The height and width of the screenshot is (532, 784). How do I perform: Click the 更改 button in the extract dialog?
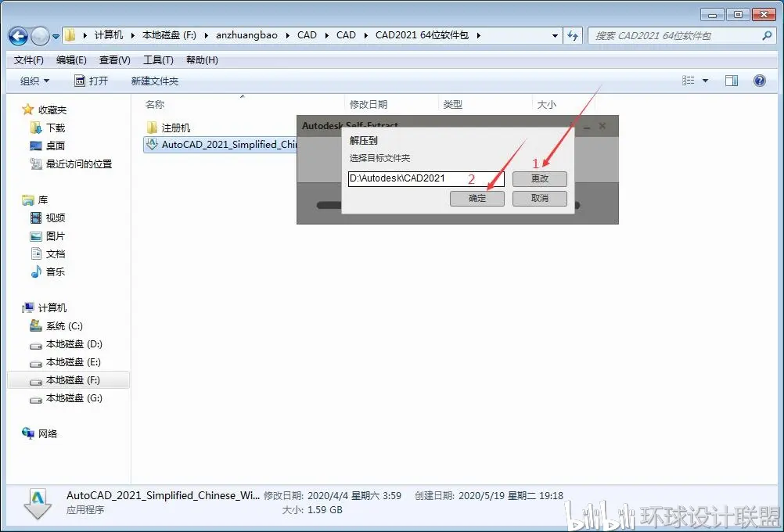point(540,178)
